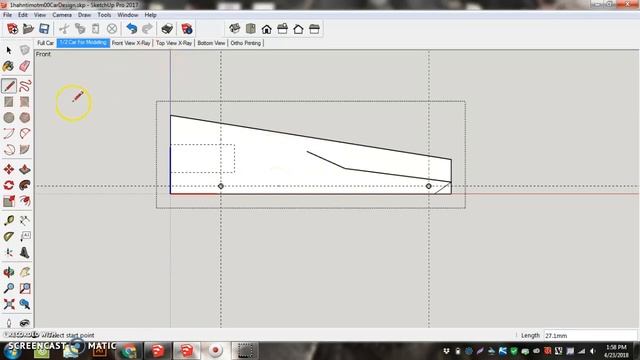Activate the Offset tool
The image size is (640, 360).
[24, 201]
